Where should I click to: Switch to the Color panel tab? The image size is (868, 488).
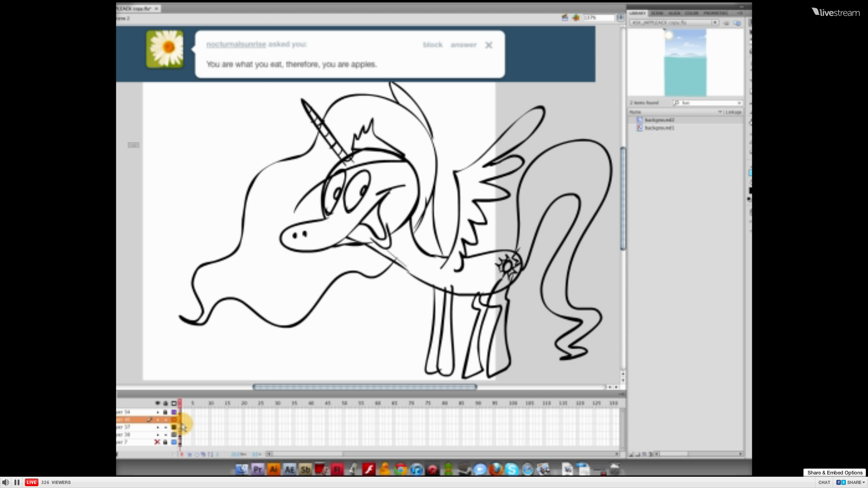point(691,13)
